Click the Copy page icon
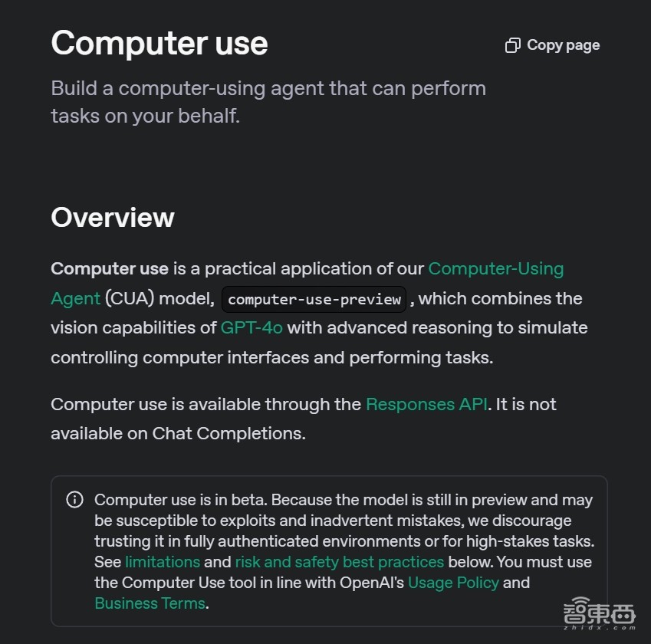The width and height of the screenshot is (651, 644). point(512,46)
